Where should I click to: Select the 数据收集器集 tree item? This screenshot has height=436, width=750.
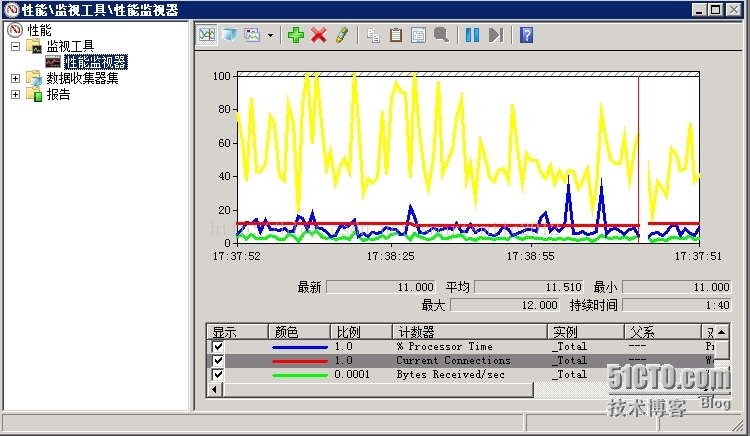(x=82, y=78)
